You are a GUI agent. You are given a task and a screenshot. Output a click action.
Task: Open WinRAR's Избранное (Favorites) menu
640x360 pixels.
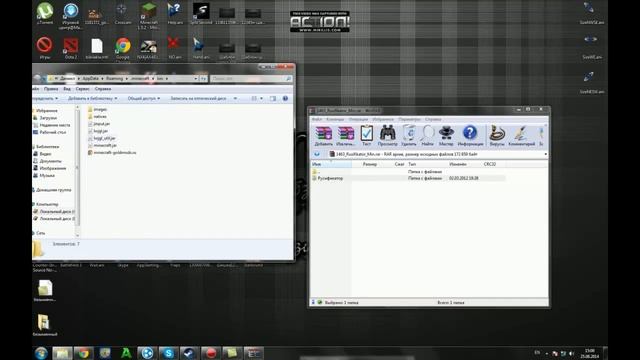383,119
